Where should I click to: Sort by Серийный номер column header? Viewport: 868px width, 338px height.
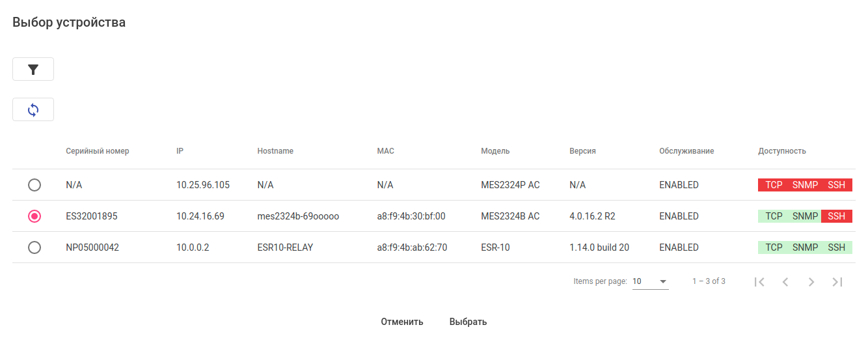click(98, 151)
